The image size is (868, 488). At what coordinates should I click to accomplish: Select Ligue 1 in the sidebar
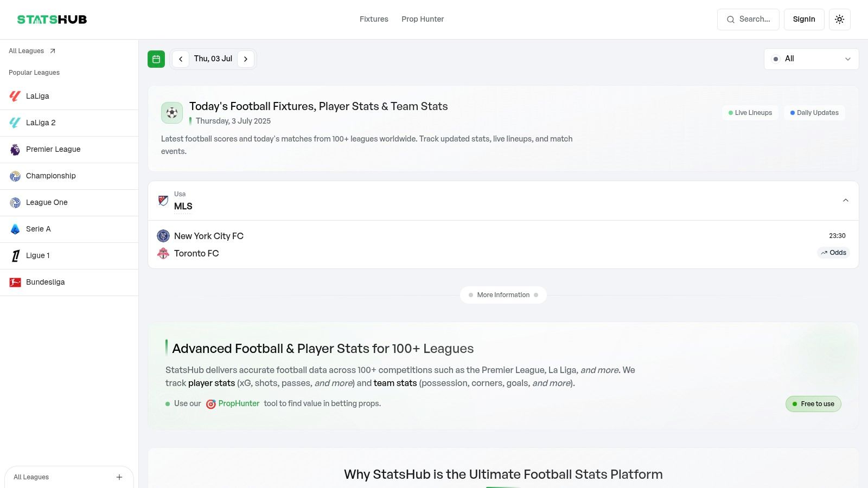(x=69, y=256)
